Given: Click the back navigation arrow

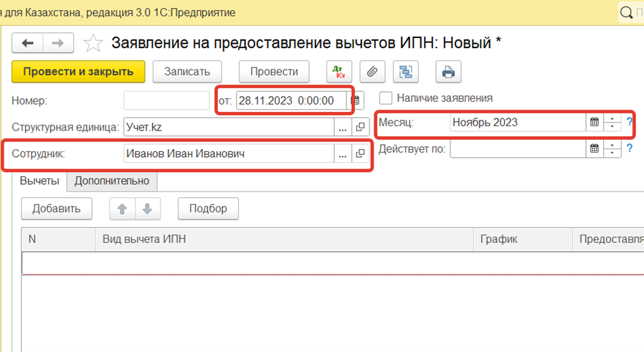Looking at the screenshot, I should point(28,44).
